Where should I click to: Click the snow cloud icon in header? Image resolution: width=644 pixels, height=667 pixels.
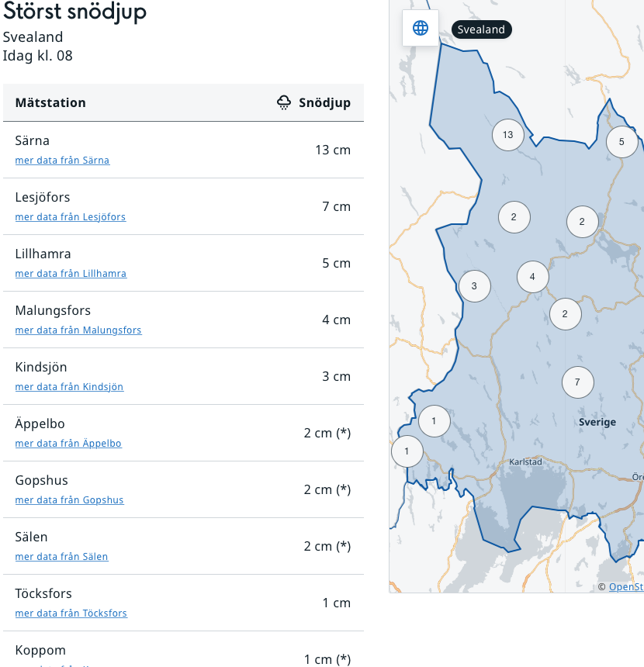pyautogui.click(x=285, y=102)
